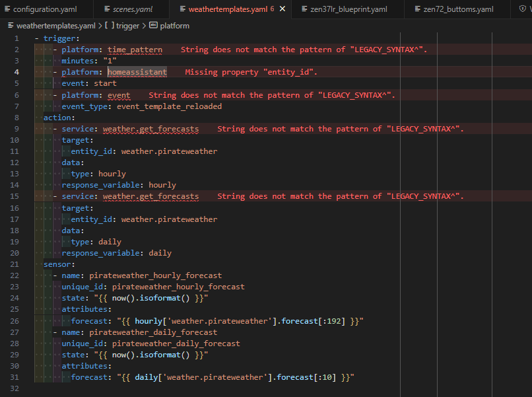The image size is (532, 397).
Task: Click the "attributes:" key on line 30
Action: 86,366
